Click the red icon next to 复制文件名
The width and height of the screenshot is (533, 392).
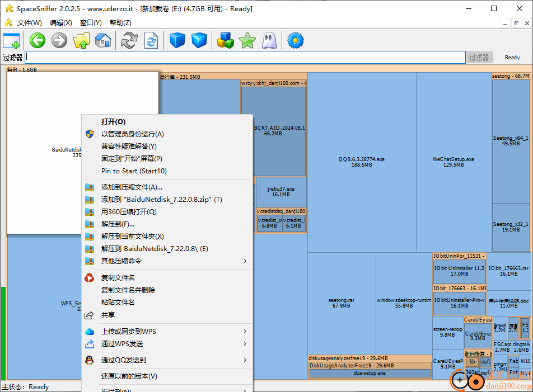[x=90, y=277]
